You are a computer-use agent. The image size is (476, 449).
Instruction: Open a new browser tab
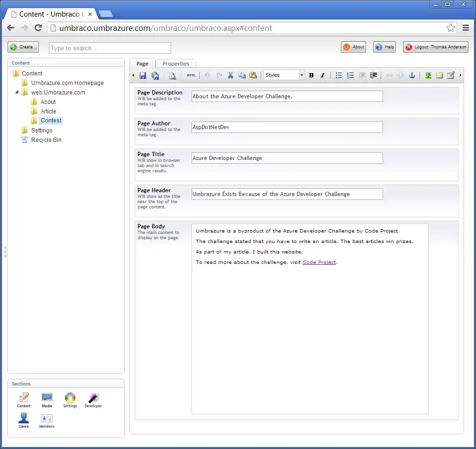[x=106, y=14]
